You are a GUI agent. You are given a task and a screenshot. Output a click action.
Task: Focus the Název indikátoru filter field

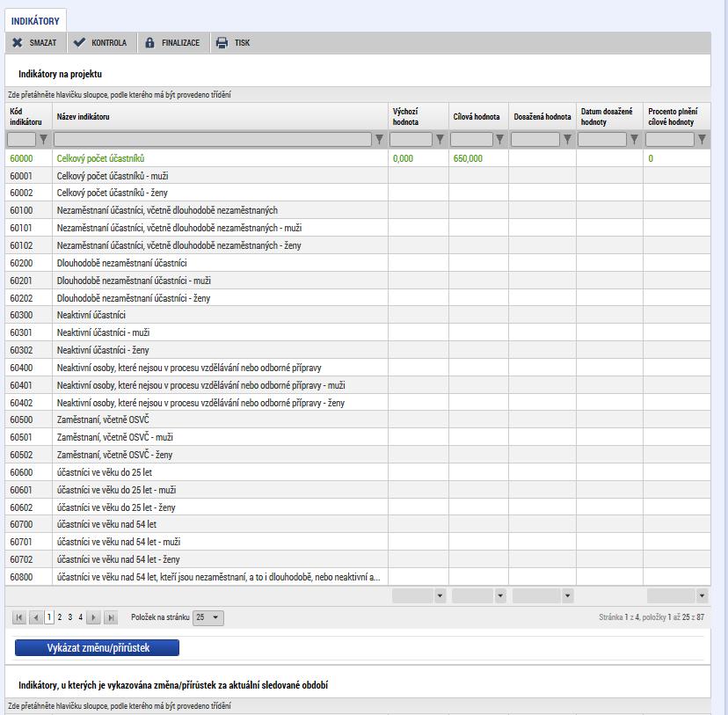[x=213, y=139]
